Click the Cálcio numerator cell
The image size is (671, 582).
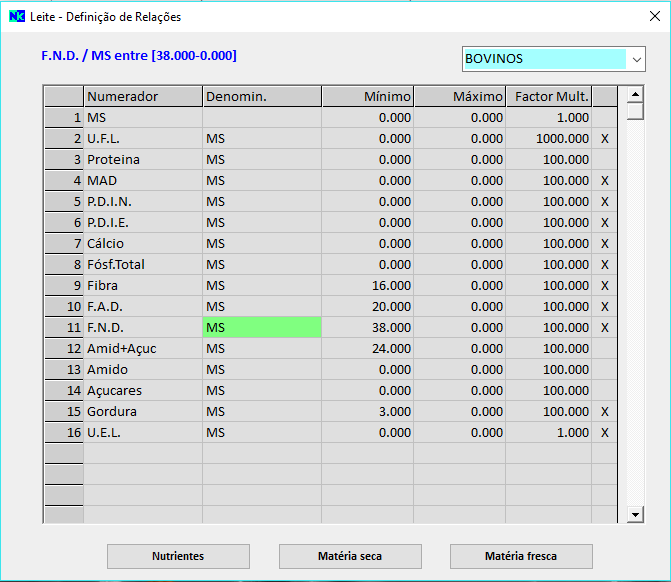[143, 244]
